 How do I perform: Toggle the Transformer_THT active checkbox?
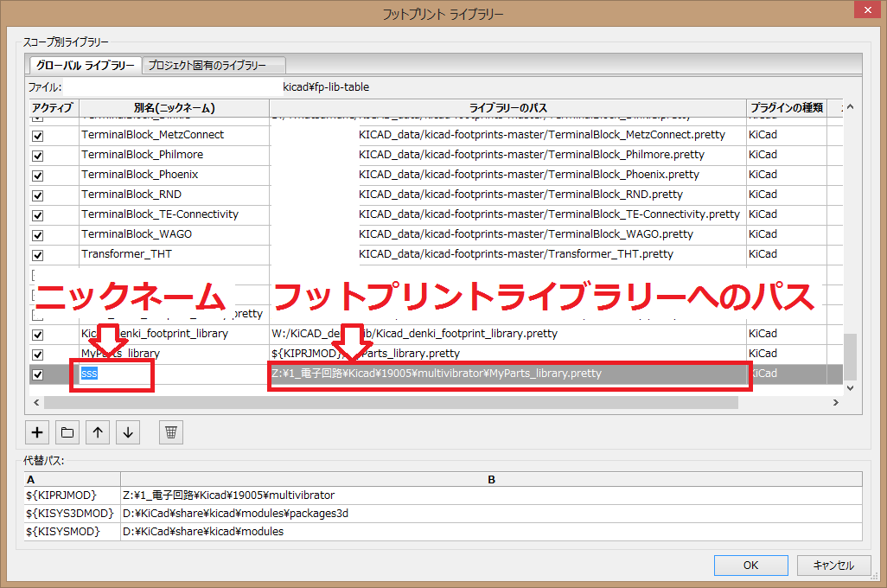pos(36,253)
